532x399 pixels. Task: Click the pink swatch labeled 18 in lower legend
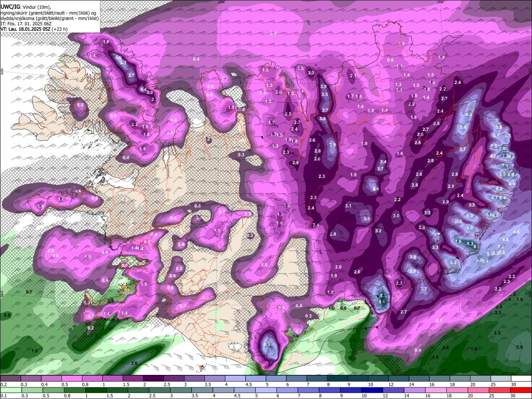click(457, 390)
